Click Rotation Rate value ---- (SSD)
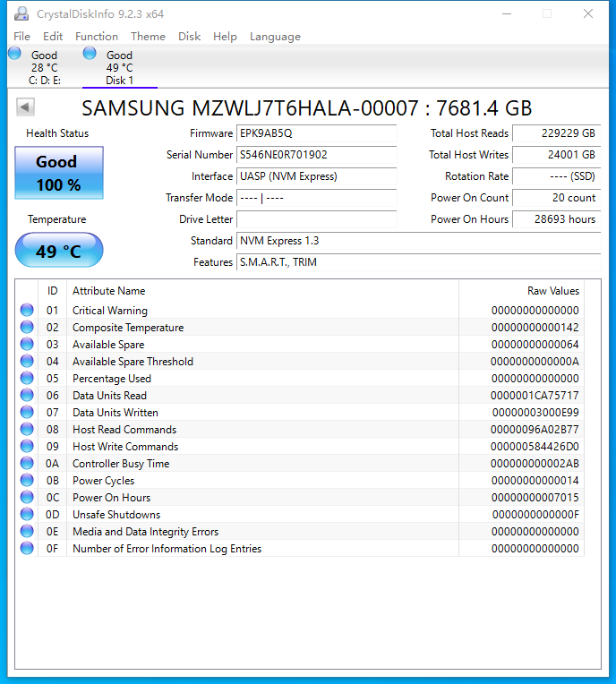 click(557, 176)
